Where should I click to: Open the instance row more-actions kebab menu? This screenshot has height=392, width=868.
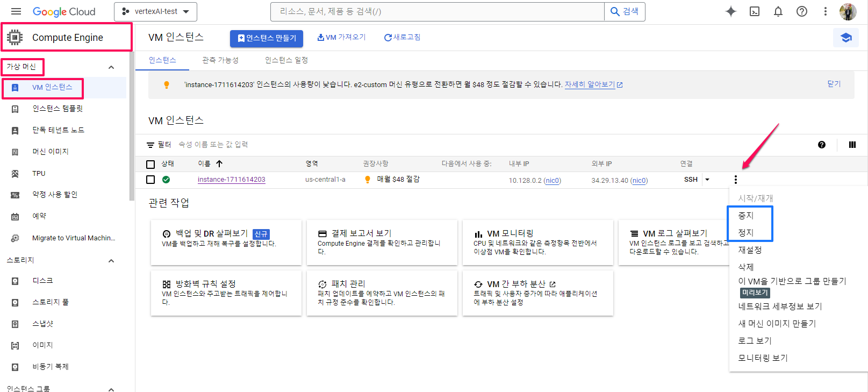(736, 180)
